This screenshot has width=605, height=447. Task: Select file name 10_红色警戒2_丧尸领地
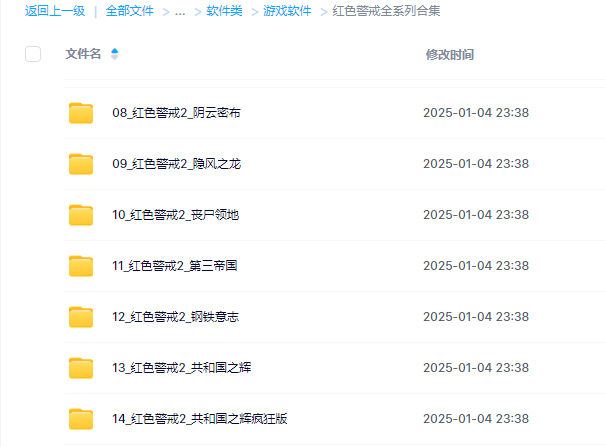[x=176, y=215]
